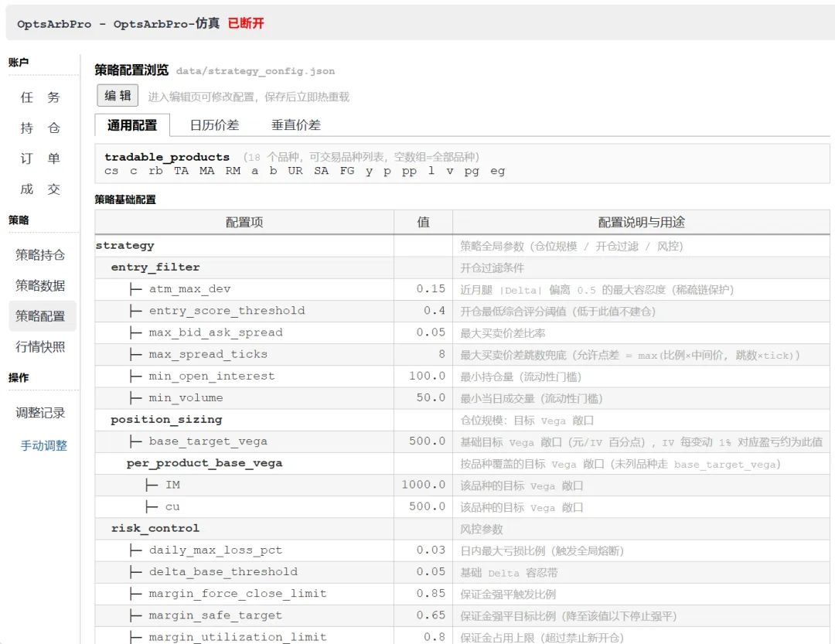This screenshot has width=835, height=644.
Task: Select the per_product_base_vega group row
Action: click(x=462, y=463)
